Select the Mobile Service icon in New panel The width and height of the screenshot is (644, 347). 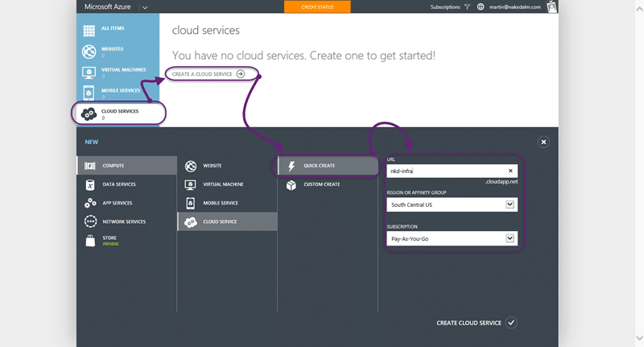[190, 203]
